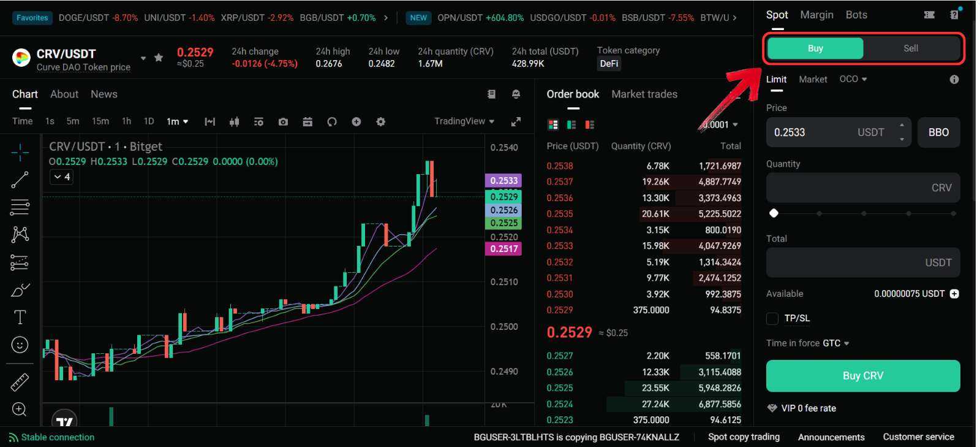The height and width of the screenshot is (447, 980).
Task: Open the emoji icons tool
Action: pyautogui.click(x=20, y=345)
